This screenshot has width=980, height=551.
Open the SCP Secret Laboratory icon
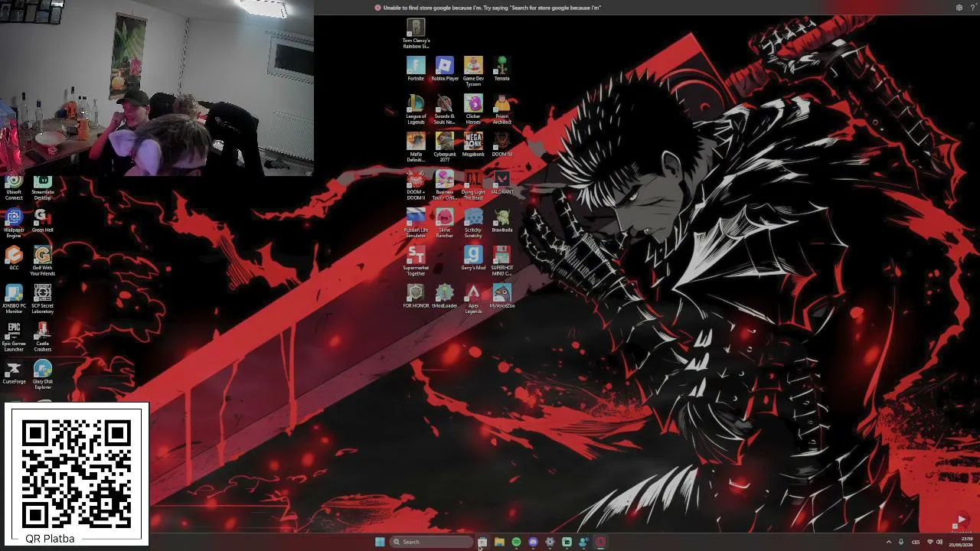coord(42,299)
